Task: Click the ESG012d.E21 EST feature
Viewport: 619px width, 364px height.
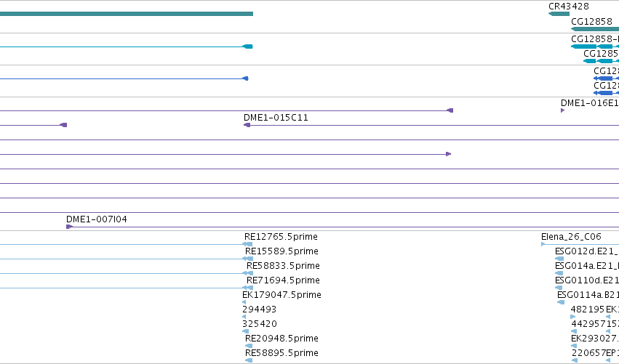Action: coord(559,259)
